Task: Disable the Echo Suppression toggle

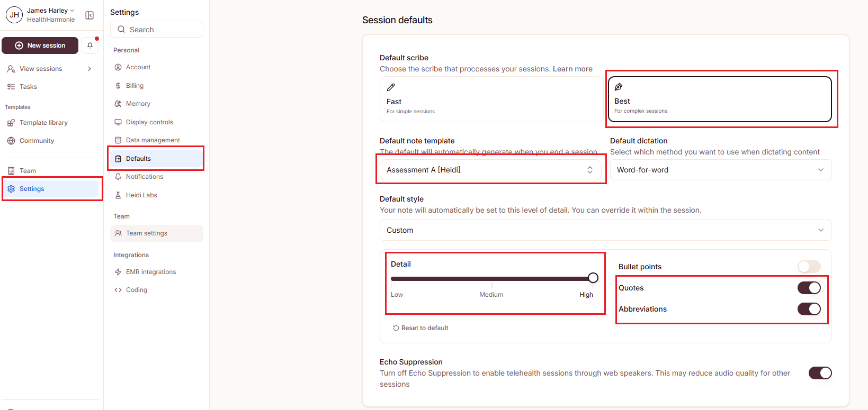Action: (x=820, y=373)
